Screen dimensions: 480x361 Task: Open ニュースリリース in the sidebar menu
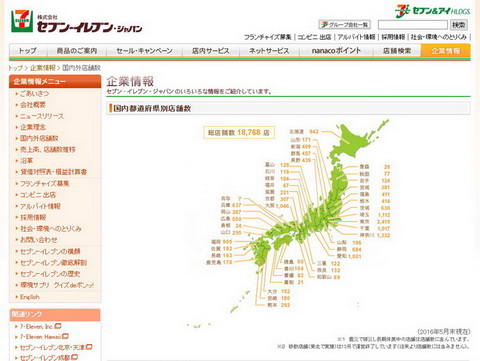(x=42, y=116)
